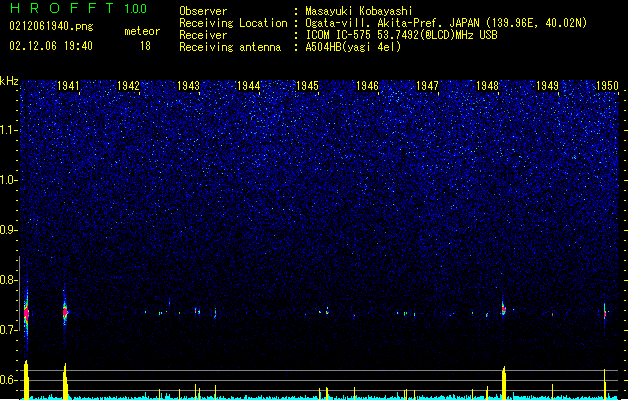Click the HROFFT 1.0.0 title text
Viewport: 629px width, 400px height.
[79, 8]
